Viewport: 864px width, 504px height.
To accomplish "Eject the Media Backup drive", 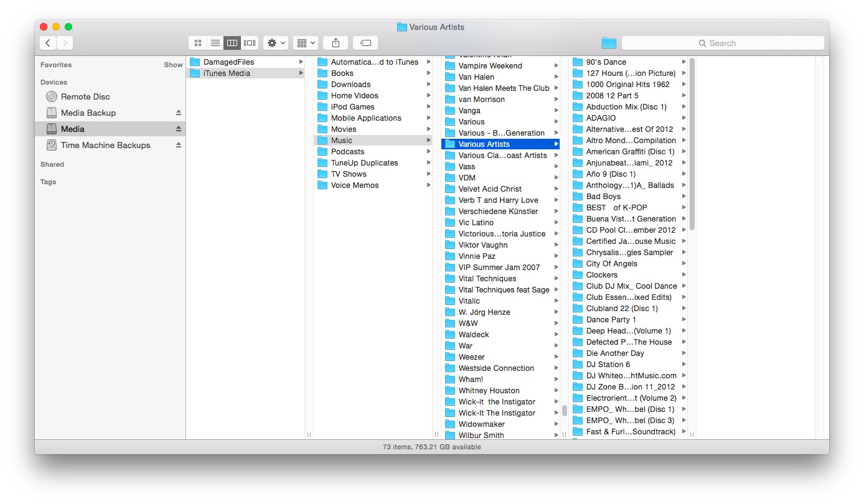I will (x=179, y=113).
